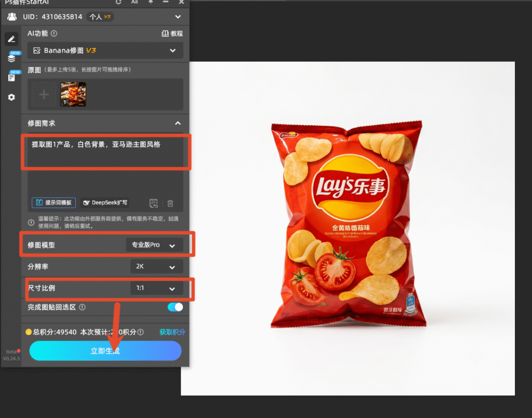The width and height of the screenshot is (532, 418).
Task: Click the DeepSeek扩写 button
Action: (x=105, y=203)
